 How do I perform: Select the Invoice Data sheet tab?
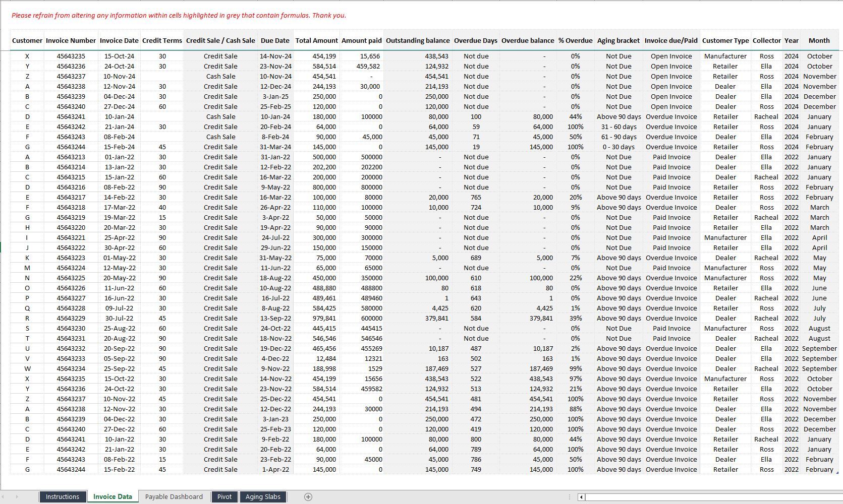pos(113,497)
